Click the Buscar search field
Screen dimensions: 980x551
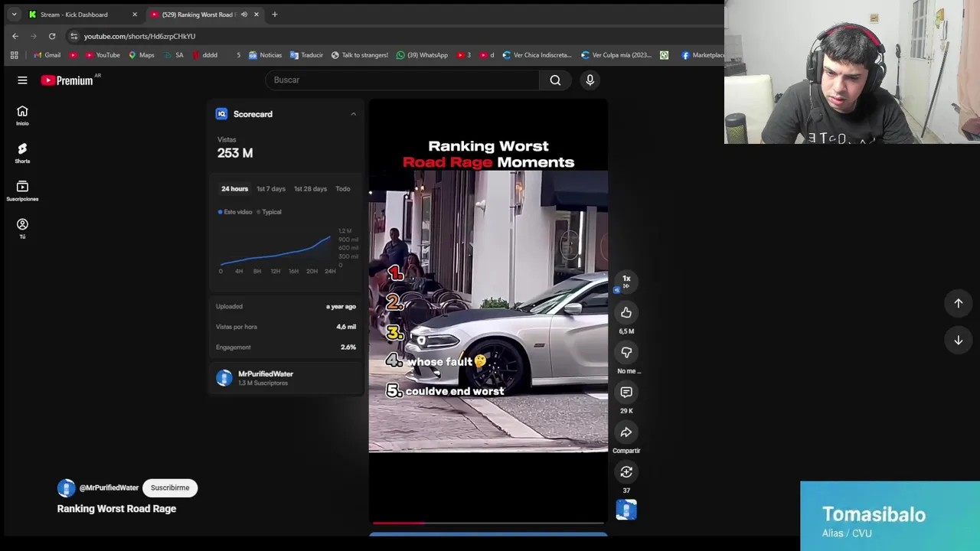(402, 80)
